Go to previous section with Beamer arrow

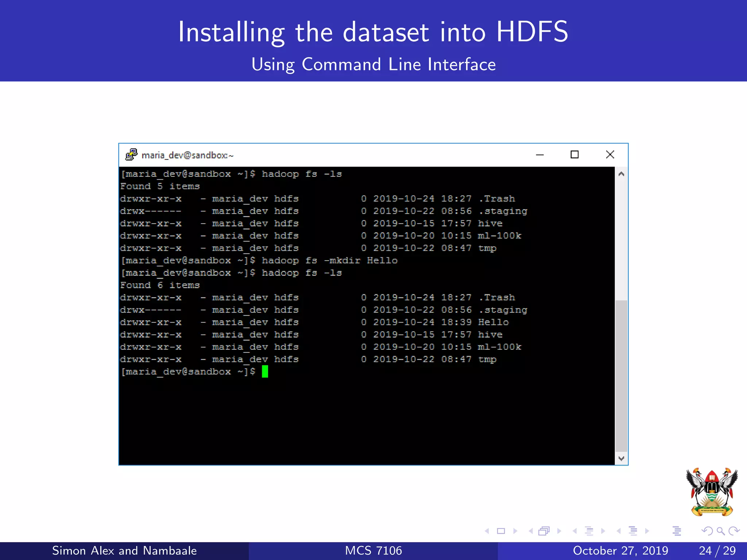tap(619, 531)
